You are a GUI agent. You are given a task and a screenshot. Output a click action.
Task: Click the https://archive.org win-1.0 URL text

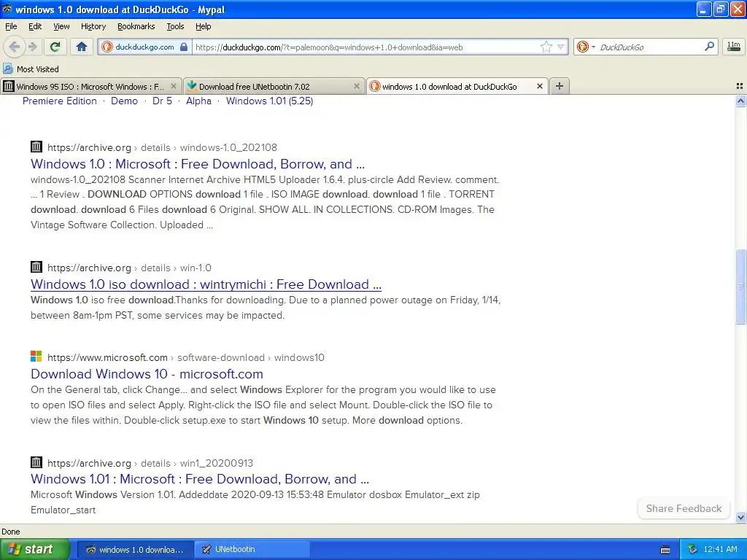(129, 268)
